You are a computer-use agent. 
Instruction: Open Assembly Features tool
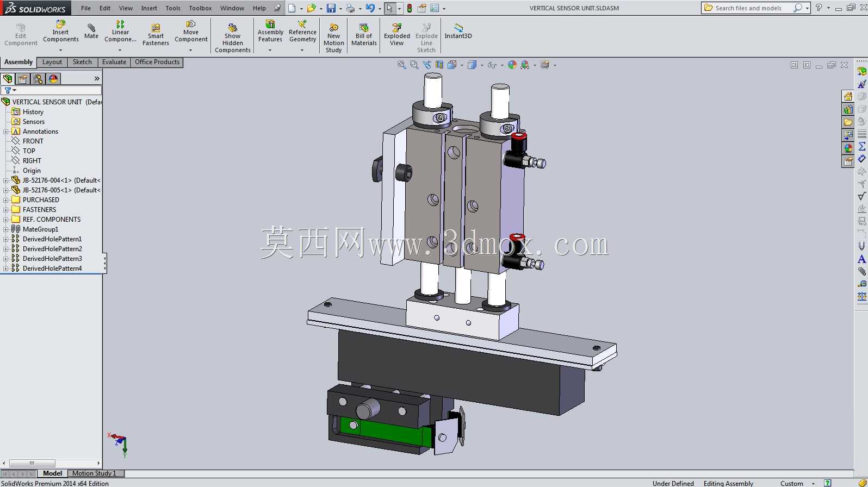coord(270,32)
